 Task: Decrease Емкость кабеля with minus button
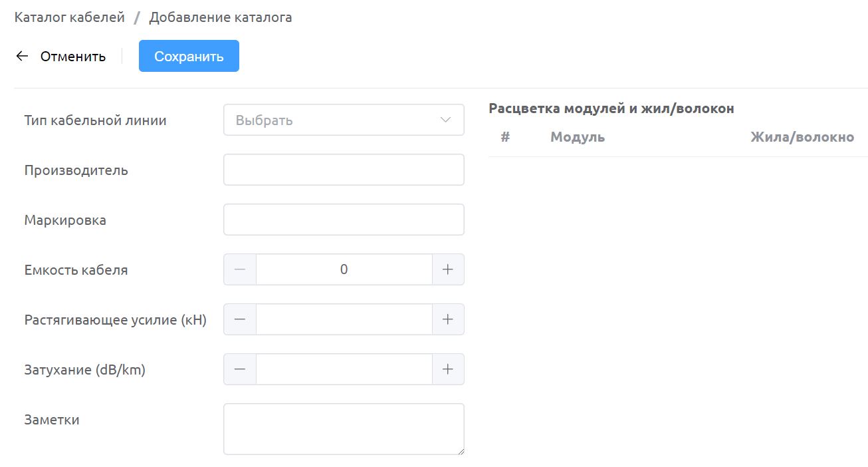tap(240, 269)
